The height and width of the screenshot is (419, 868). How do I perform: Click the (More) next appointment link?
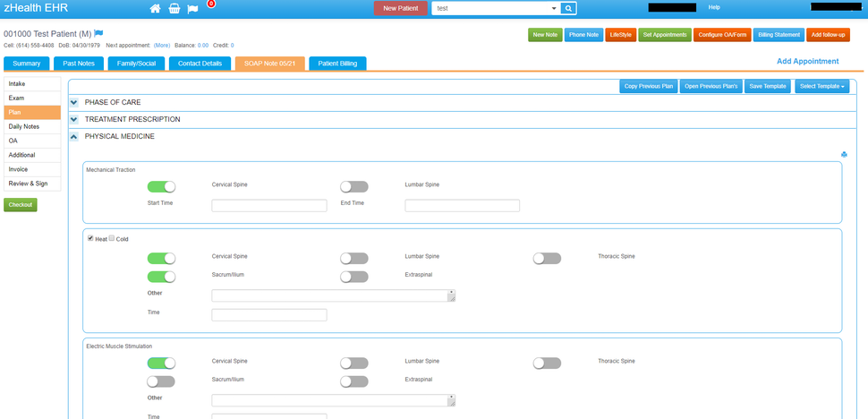162,46
